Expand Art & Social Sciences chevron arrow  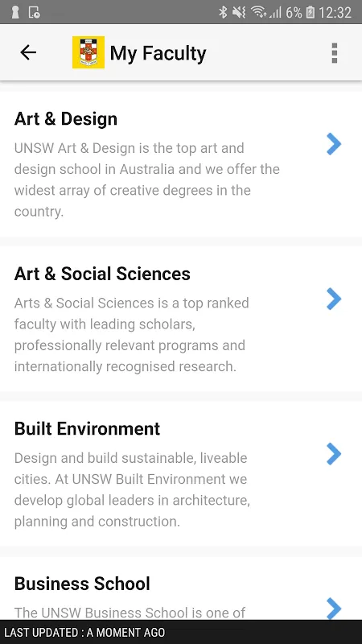point(334,299)
